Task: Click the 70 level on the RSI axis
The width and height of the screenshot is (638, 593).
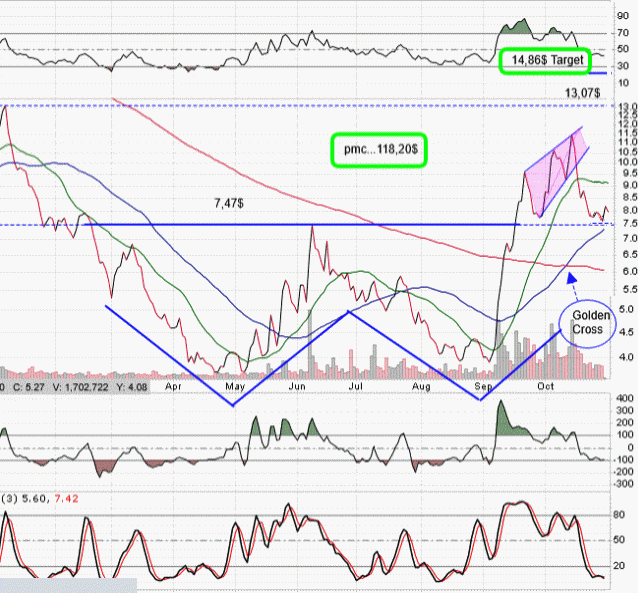Action: coord(621,33)
